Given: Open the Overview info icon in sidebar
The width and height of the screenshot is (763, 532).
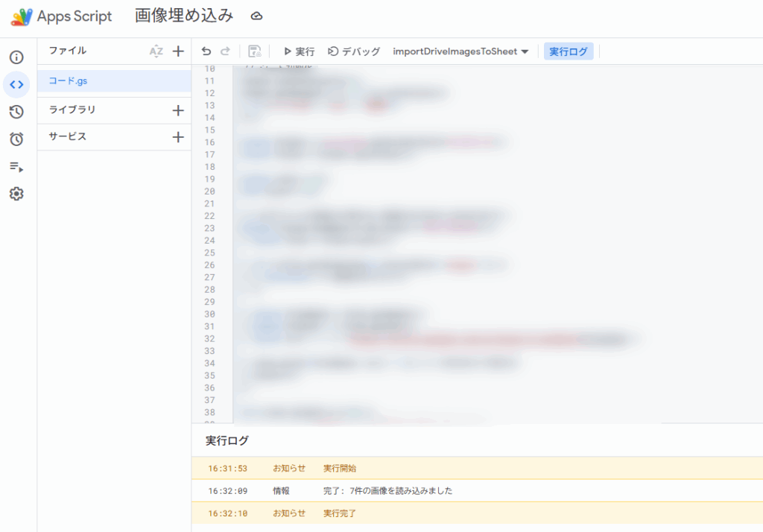Looking at the screenshot, I should [x=16, y=57].
